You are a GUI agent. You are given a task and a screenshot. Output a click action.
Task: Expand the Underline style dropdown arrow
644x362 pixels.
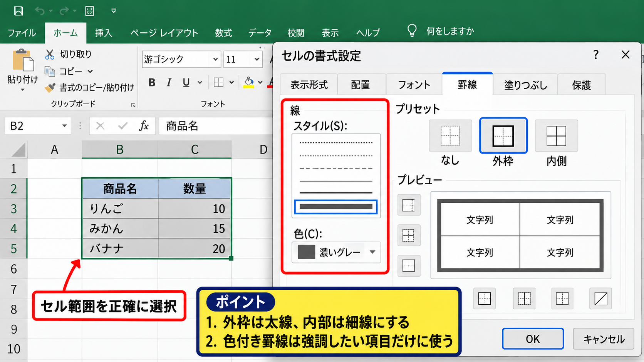(200, 82)
